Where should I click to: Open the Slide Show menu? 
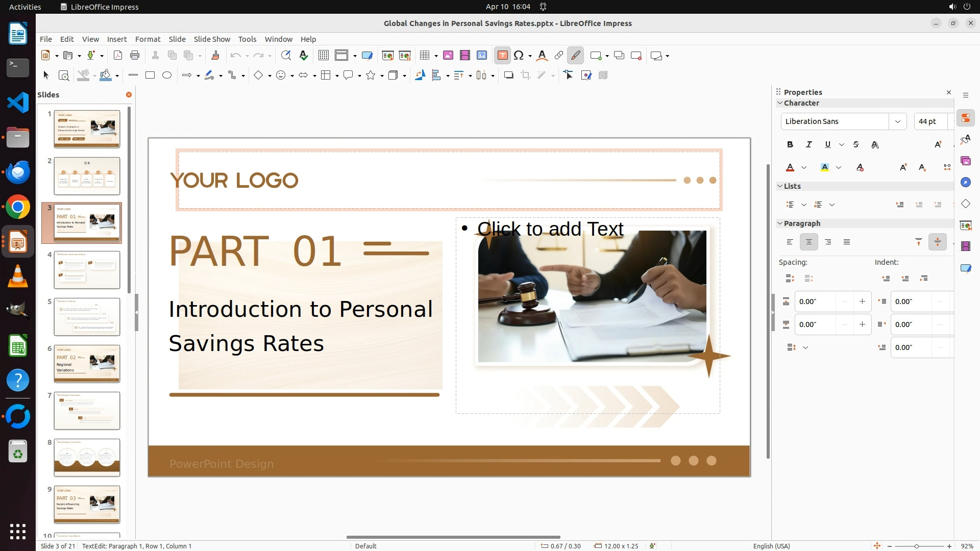click(x=212, y=39)
